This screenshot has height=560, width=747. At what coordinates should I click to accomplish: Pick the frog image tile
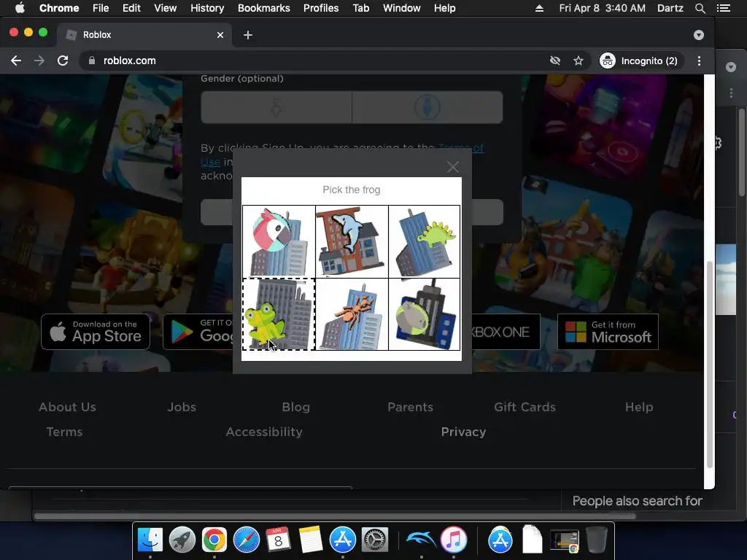(x=279, y=314)
